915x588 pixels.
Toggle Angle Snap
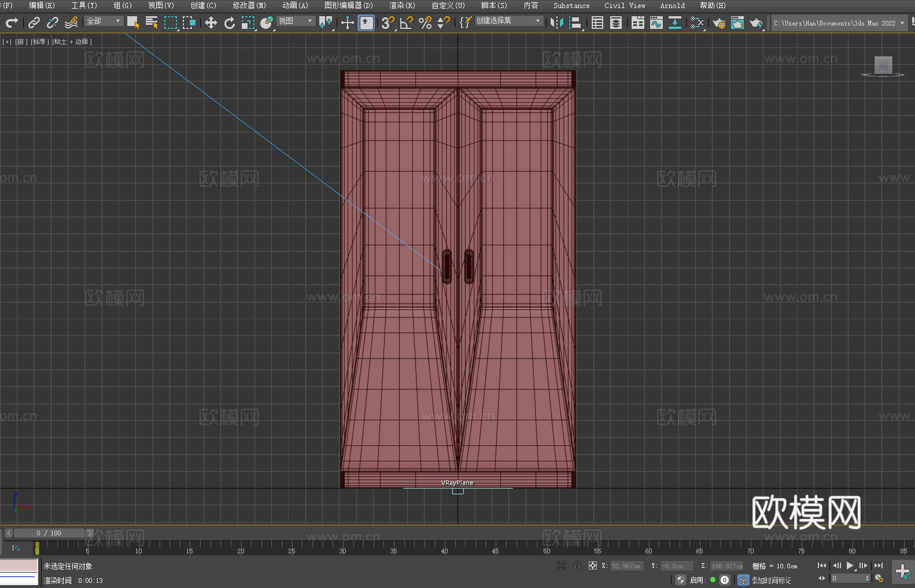pos(407,23)
